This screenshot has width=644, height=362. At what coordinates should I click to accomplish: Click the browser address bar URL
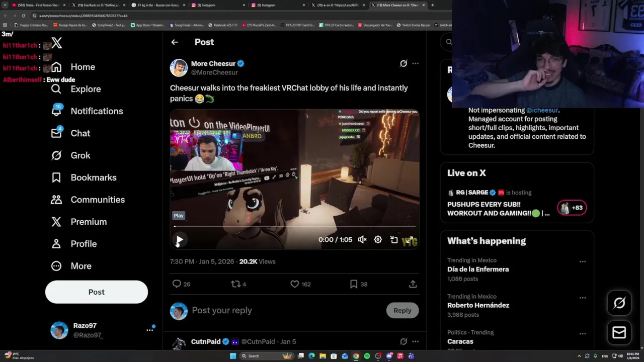pos(84,16)
